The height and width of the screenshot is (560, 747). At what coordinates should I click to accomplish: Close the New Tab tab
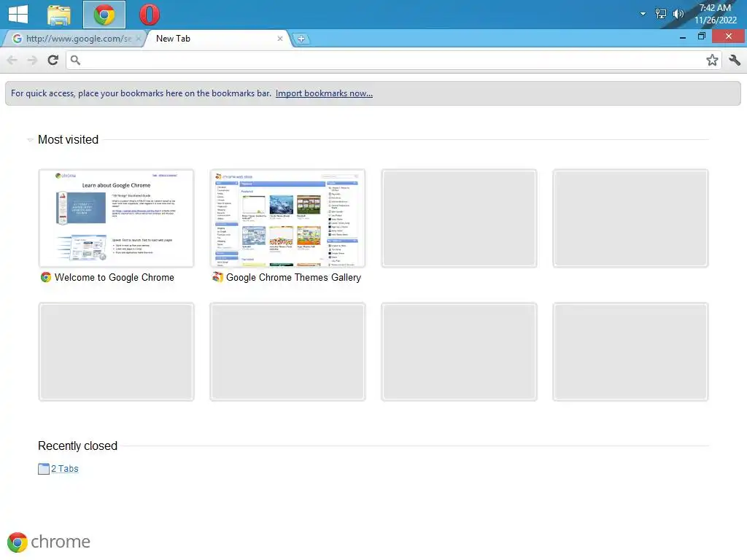point(280,39)
